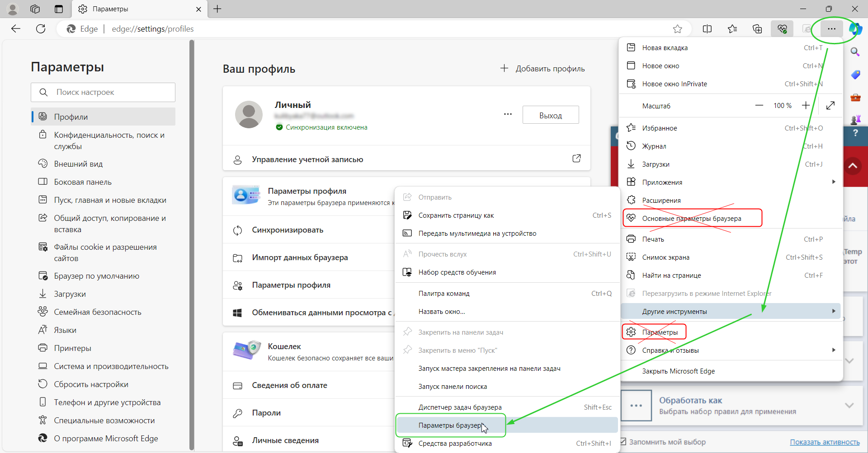
Task: Open the "Показать активность" link
Action: (x=824, y=442)
